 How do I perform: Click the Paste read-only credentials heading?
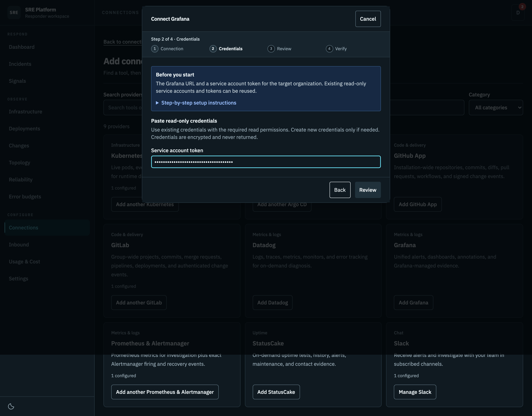click(184, 121)
